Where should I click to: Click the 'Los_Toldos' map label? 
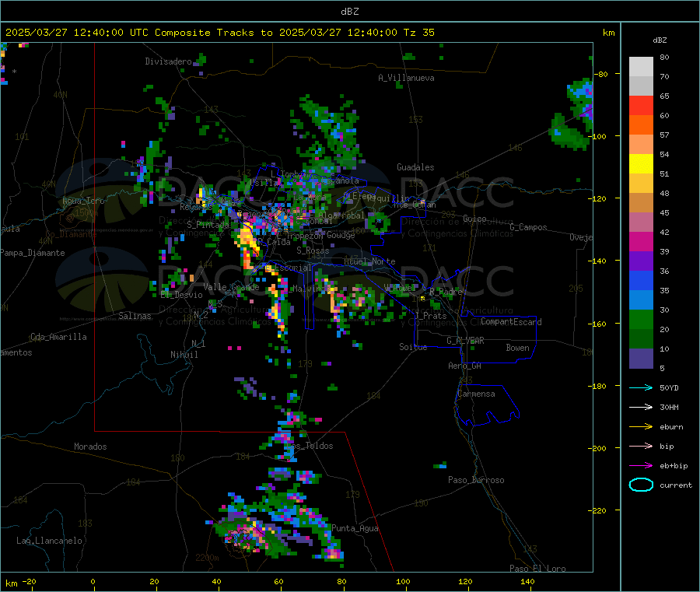pyautogui.click(x=310, y=446)
